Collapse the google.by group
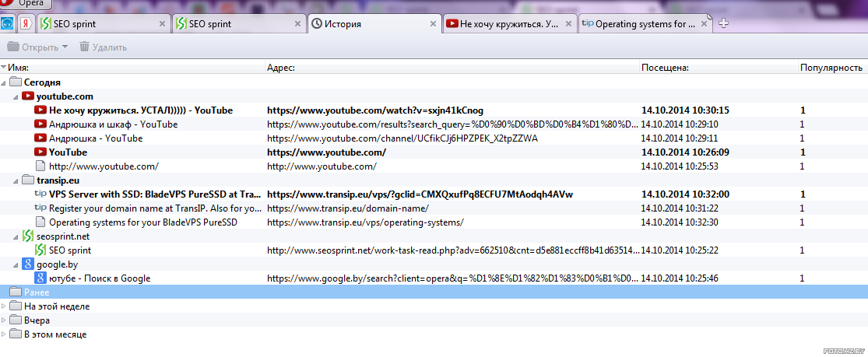Image resolution: width=868 pixels, height=357 pixels. click(16, 265)
